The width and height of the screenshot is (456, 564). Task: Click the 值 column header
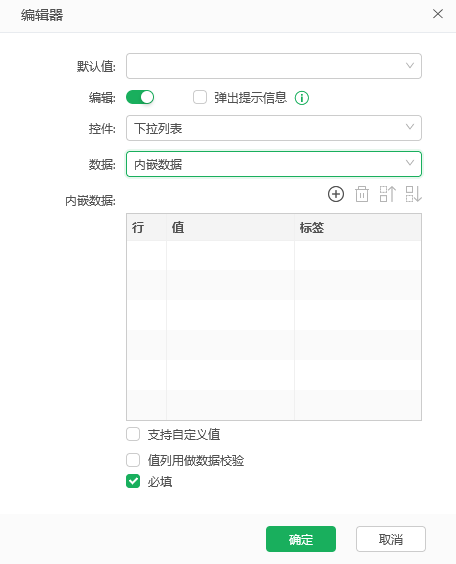pyautogui.click(x=230, y=227)
